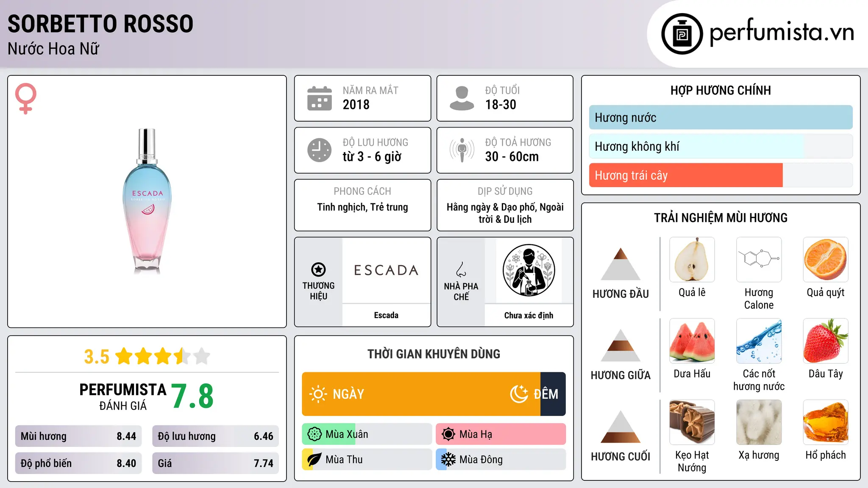Select the Kẹo Hạt Nướng praline image
Image resolution: width=868 pixels, height=488 pixels.
click(x=692, y=422)
